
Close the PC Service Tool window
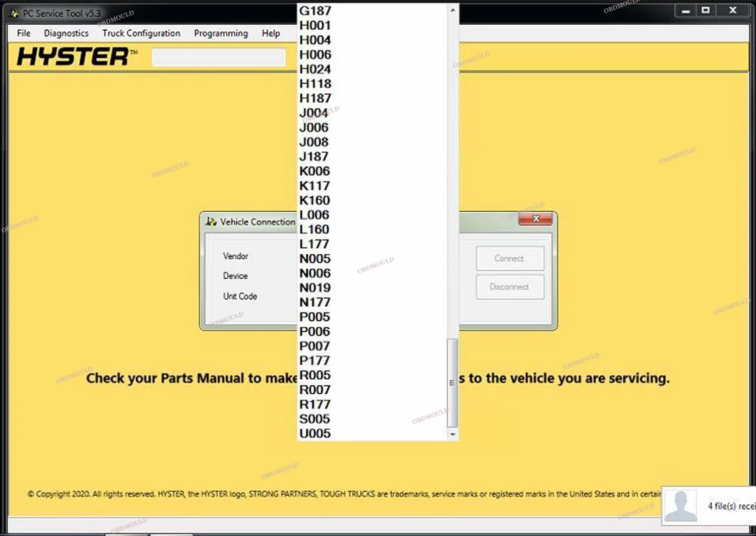point(733,11)
